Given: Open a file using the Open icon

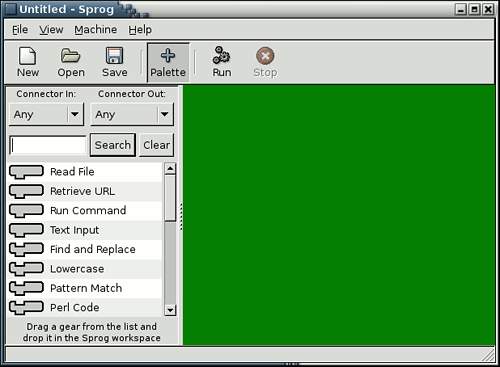Looking at the screenshot, I should [x=70, y=56].
